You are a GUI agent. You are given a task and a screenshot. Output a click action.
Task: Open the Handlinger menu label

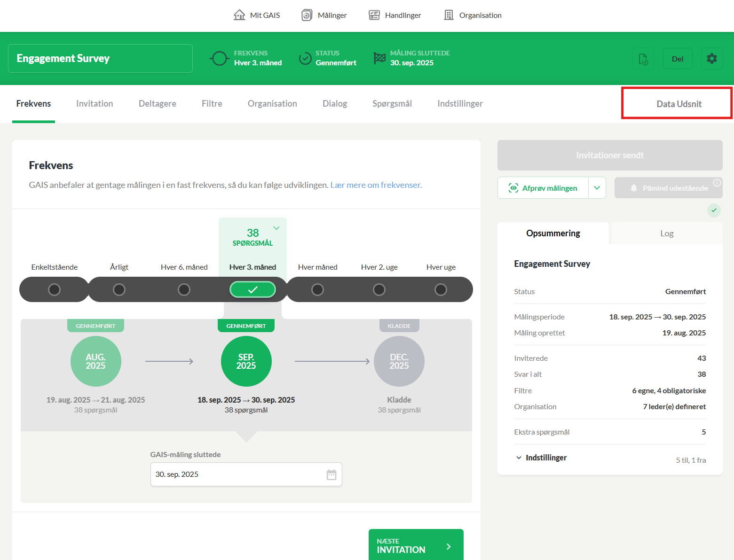tap(403, 15)
